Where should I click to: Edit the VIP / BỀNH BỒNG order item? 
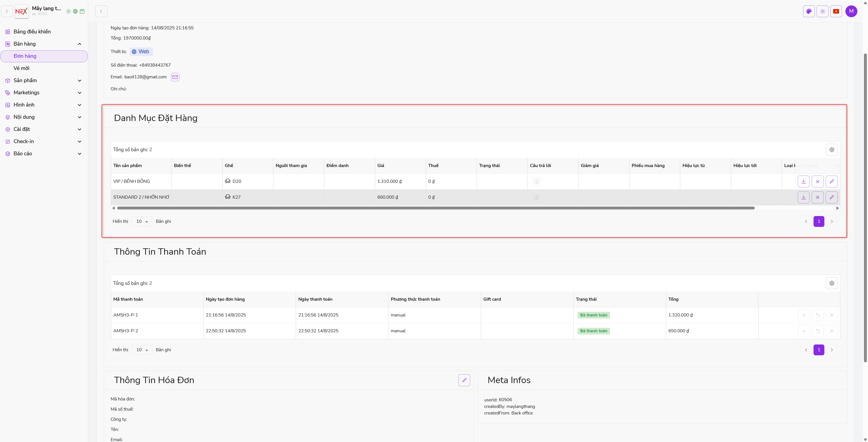pyautogui.click(x=832, y=181)
